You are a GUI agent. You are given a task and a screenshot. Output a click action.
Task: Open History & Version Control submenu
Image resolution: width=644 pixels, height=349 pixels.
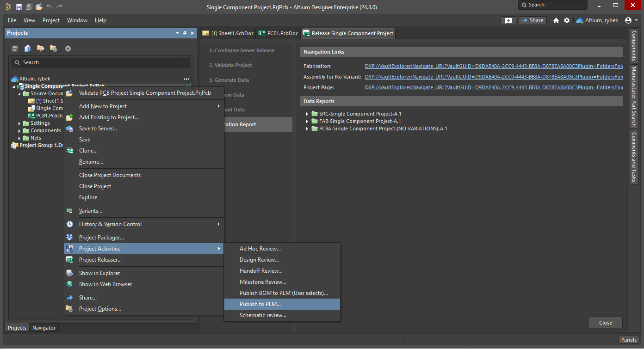coord(144,224)
